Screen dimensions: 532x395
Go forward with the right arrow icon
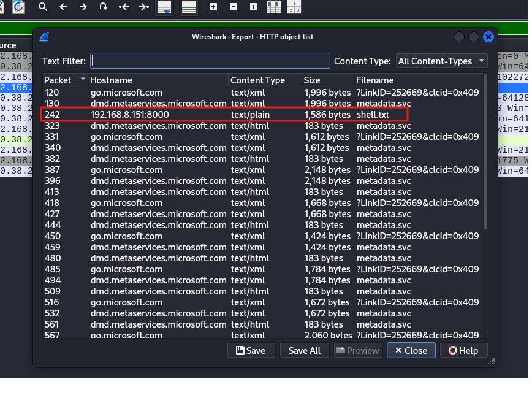83,7
